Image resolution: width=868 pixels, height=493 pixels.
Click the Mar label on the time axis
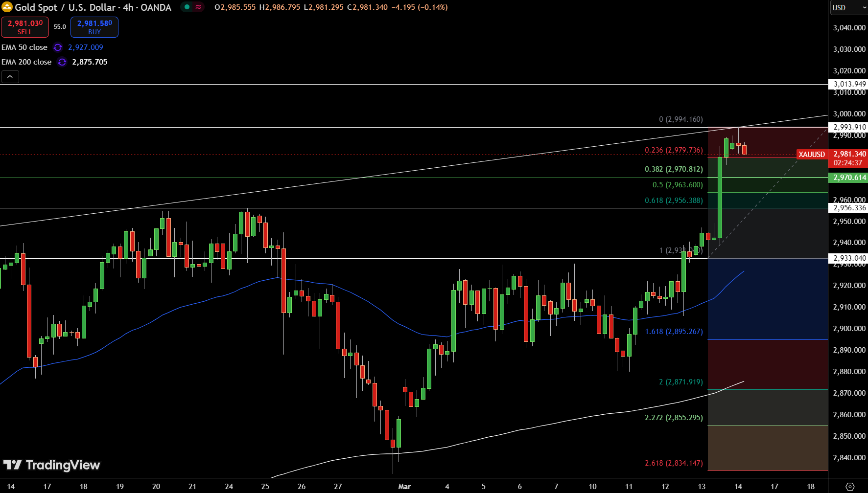[404, 487]
